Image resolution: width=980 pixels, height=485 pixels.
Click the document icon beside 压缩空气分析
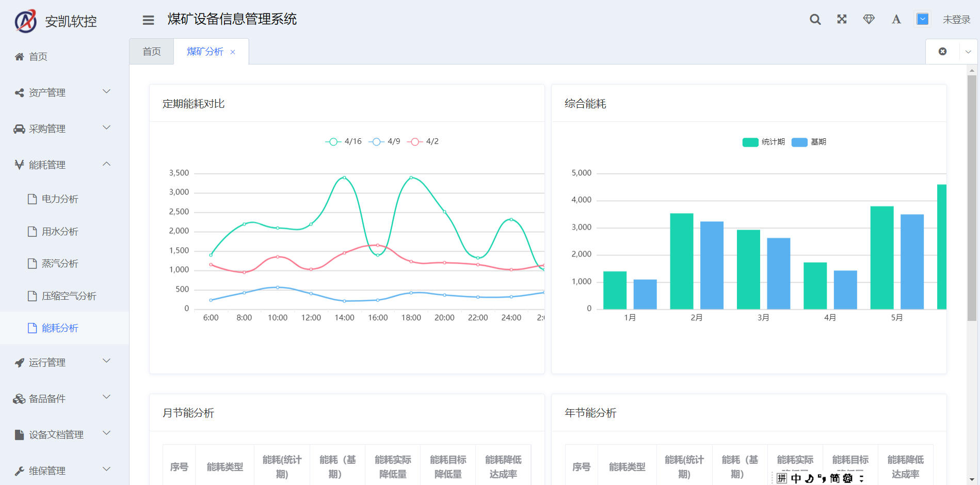click(32, 296)
